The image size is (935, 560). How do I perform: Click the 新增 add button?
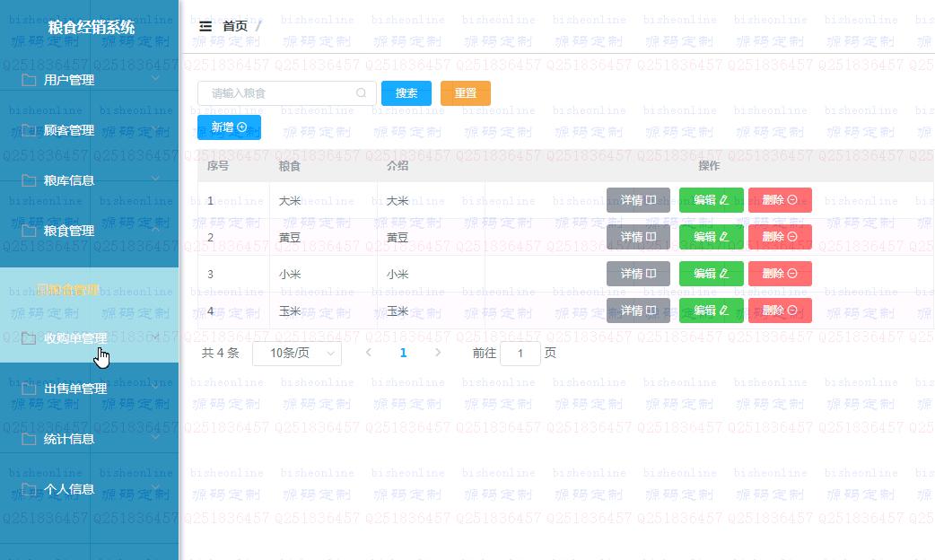(229, 127)
